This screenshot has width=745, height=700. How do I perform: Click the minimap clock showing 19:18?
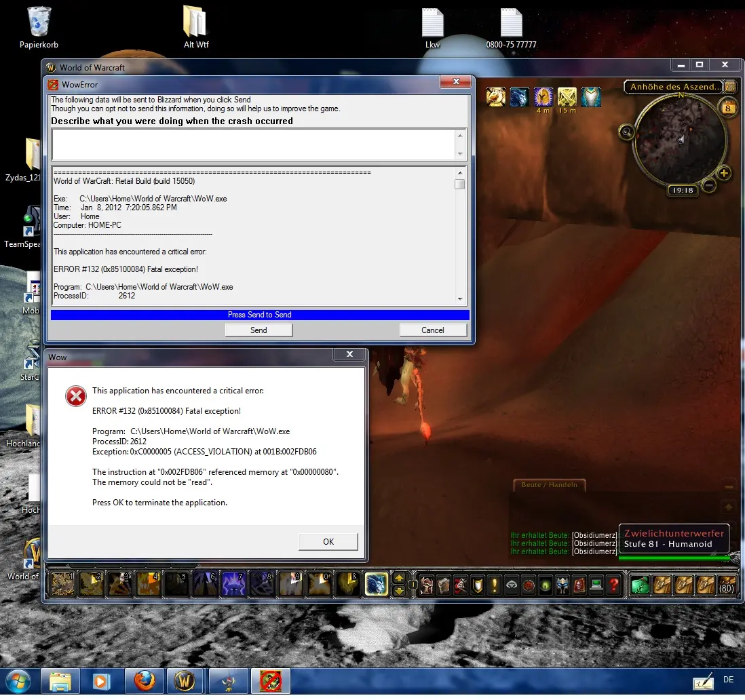pyautogui.click(x=682, y=191)
